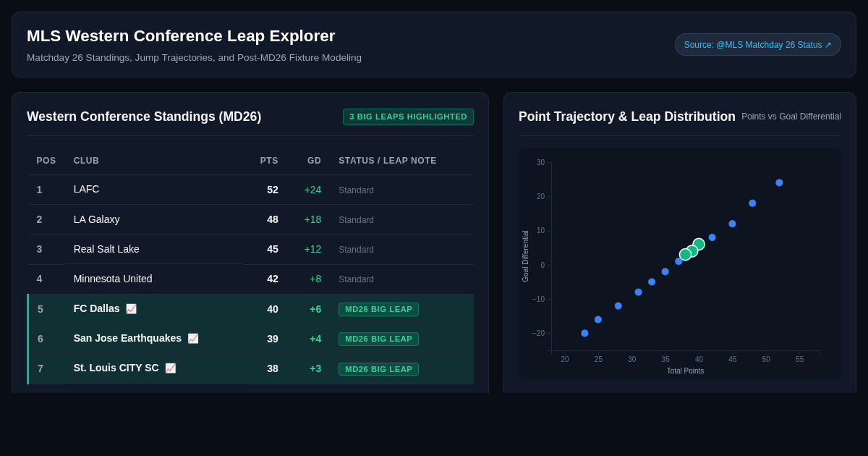Image resolution: width=868 pixels, height=456 pixels.
Task: Click LAFC's +24 goal differential
Action: pos(312,190)
